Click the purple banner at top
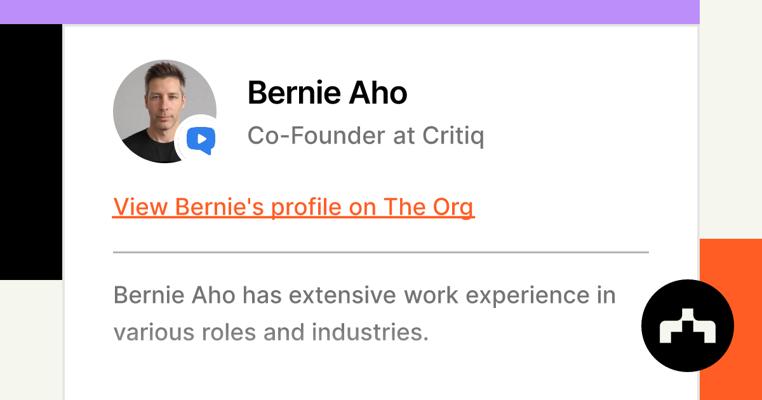 [x=349, y=11]
